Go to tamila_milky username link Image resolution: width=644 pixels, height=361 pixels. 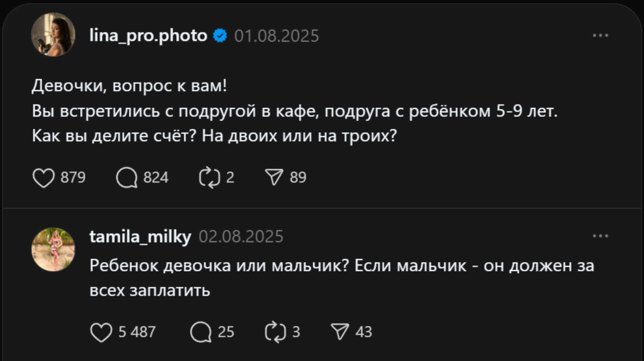[140, 236]
